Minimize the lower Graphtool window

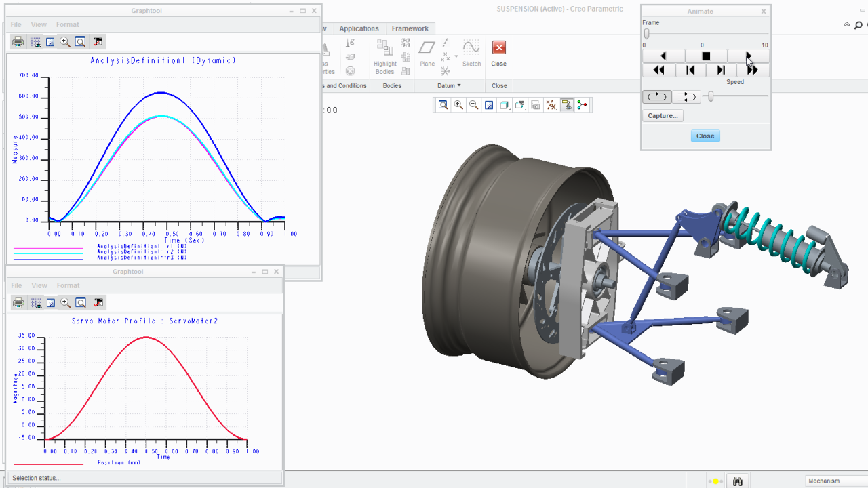(253, 272)
